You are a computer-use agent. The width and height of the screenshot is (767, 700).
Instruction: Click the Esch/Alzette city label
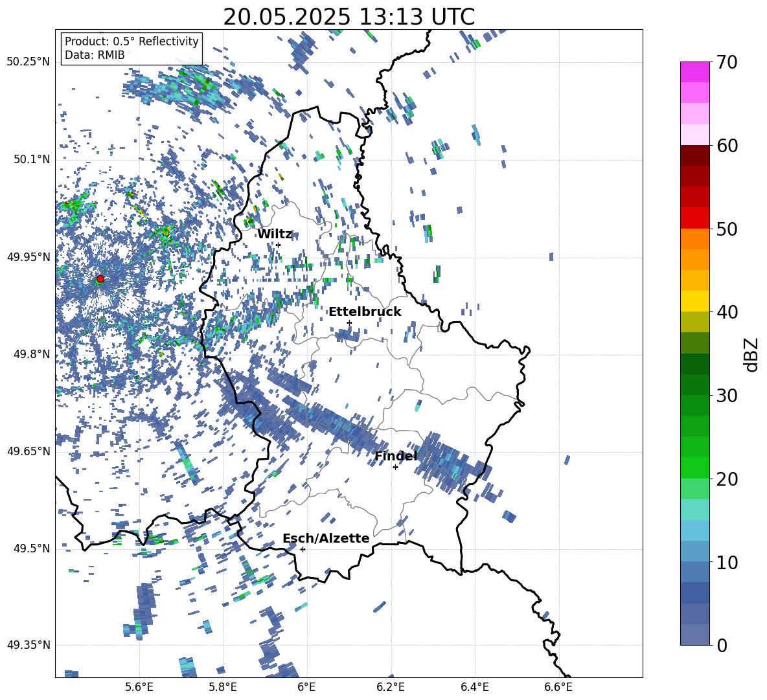326,538
